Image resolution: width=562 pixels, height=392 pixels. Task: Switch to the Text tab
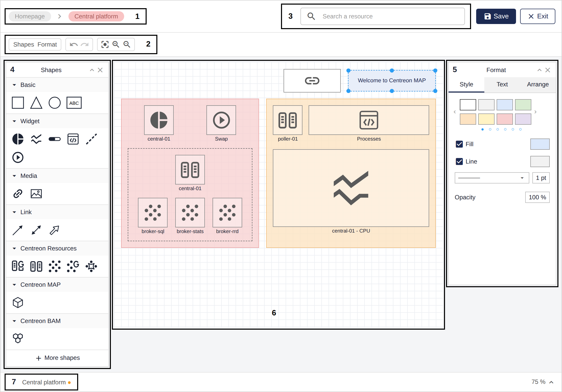coord(502,84)
